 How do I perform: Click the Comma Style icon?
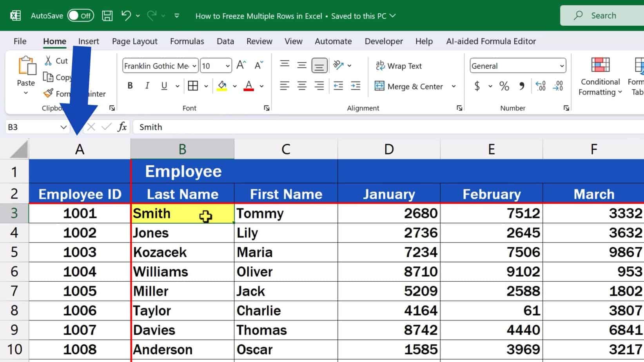coord(521,86)
